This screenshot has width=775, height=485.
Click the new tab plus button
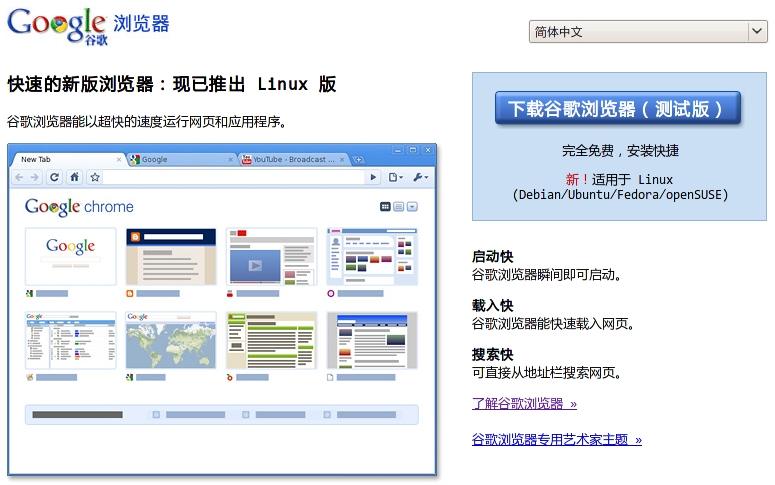click(x=359, y=159)
